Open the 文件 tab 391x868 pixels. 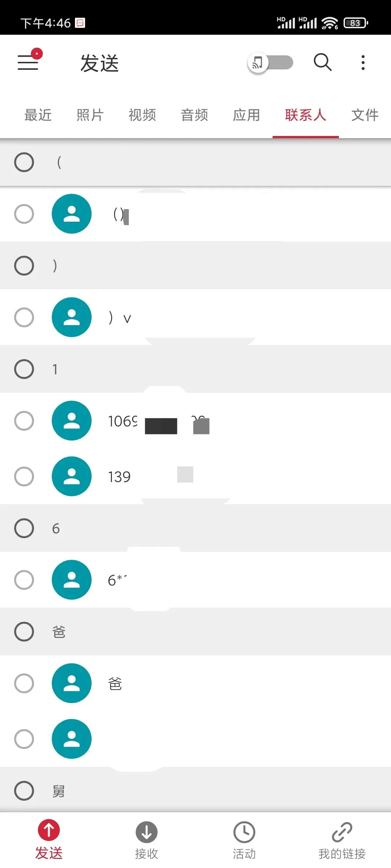click(365, 115)
